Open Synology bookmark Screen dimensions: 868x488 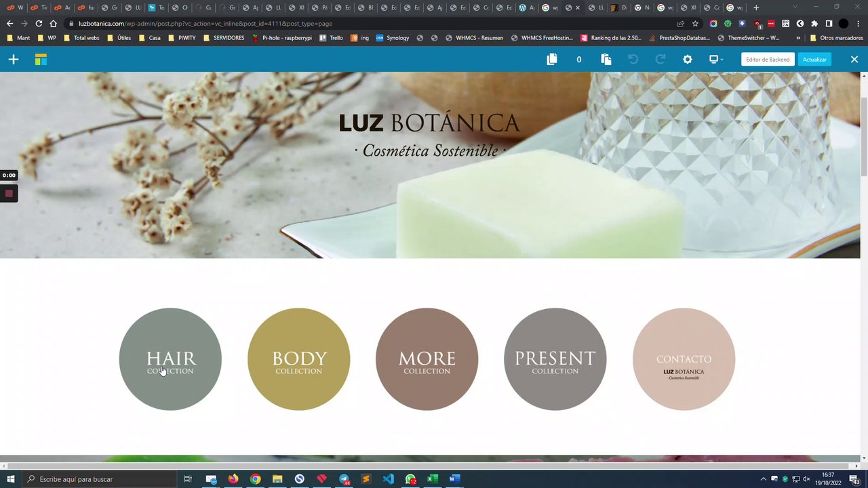(x=393, y=38)
